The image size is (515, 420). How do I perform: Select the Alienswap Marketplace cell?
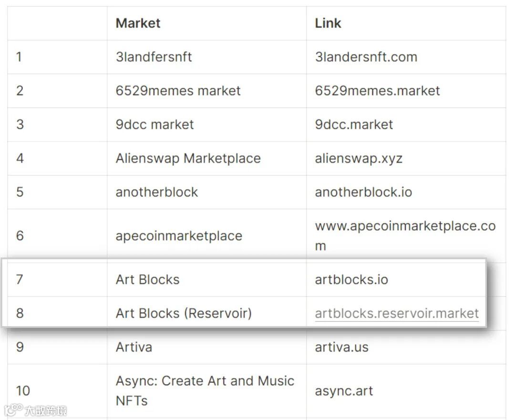tap(188, 159)
